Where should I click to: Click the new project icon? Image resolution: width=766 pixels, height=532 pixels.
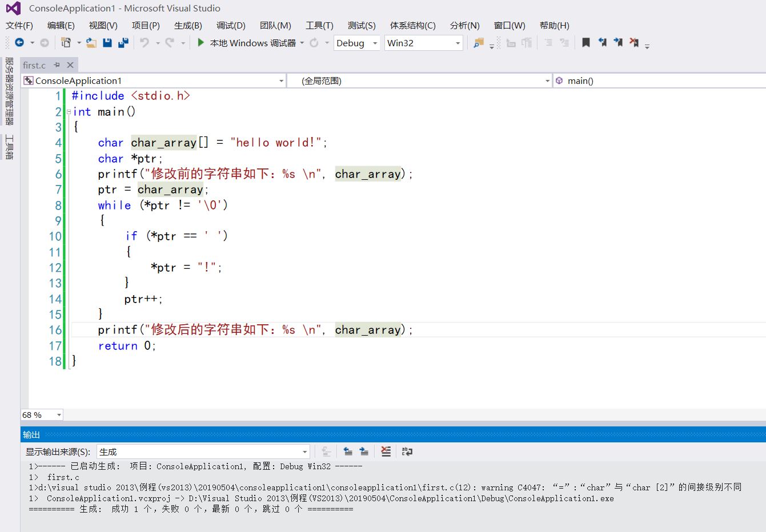coord(66,43)
